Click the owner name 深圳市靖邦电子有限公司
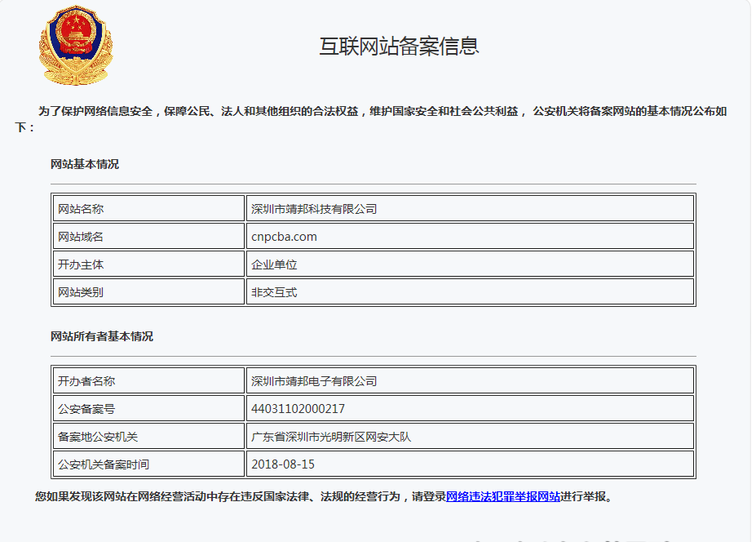 pos(314,381)
